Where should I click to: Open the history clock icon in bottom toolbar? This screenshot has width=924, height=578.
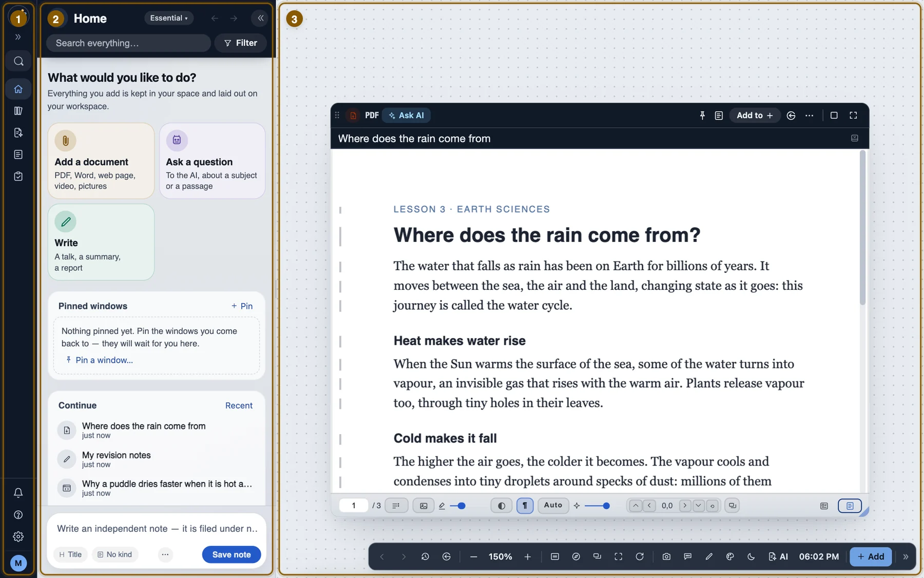tap(425, 556)
